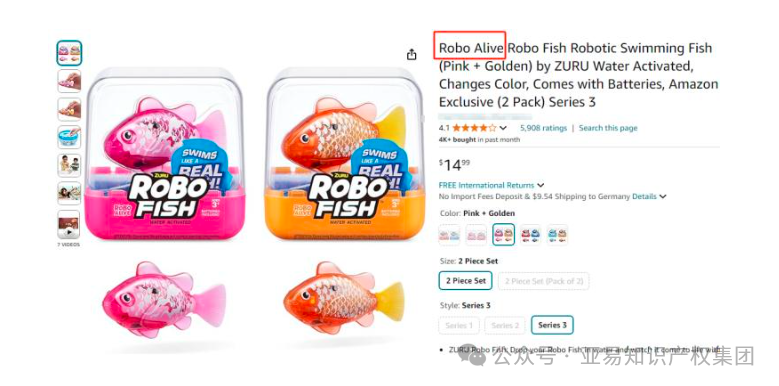Viewport: 779px width, 386px height.
Task: Open the second thumbnail with hand holding fish
Action: click(x=69, y=81)
